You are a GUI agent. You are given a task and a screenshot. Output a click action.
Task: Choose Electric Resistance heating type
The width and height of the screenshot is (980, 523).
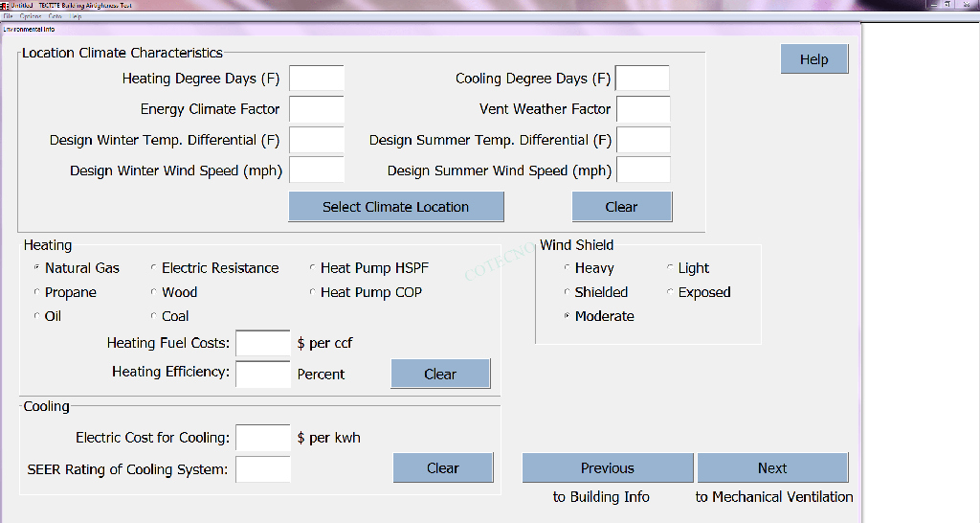[154, 268]
